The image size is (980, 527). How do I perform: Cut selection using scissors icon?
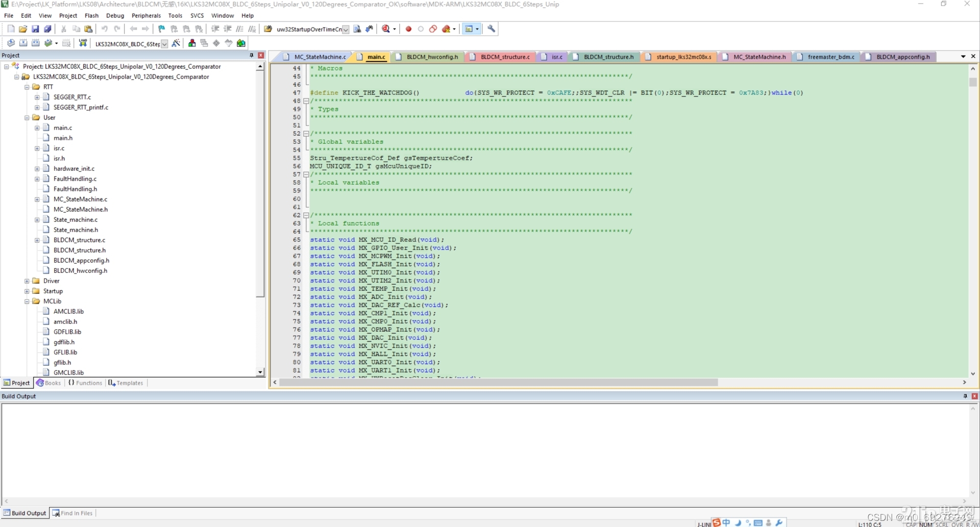(64, 29)
